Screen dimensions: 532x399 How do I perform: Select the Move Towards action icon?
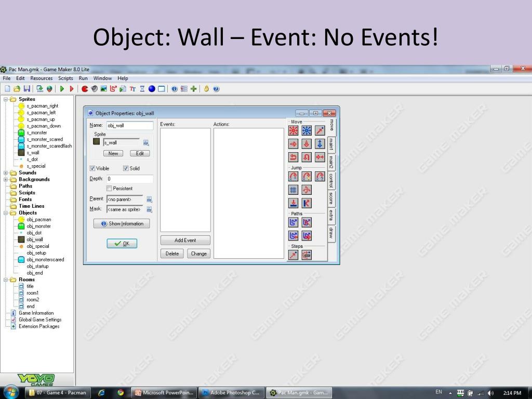point(320,130)
